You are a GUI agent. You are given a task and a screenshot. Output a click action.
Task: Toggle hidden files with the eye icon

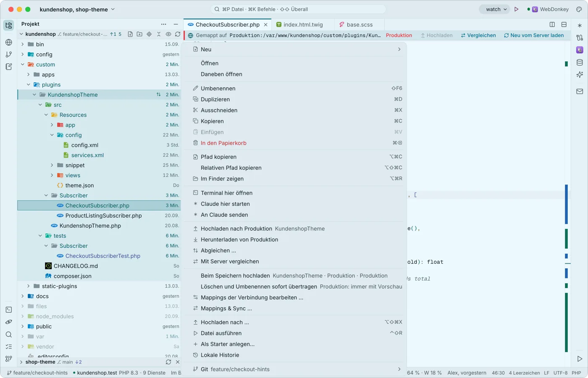click(x=168, y=34)
